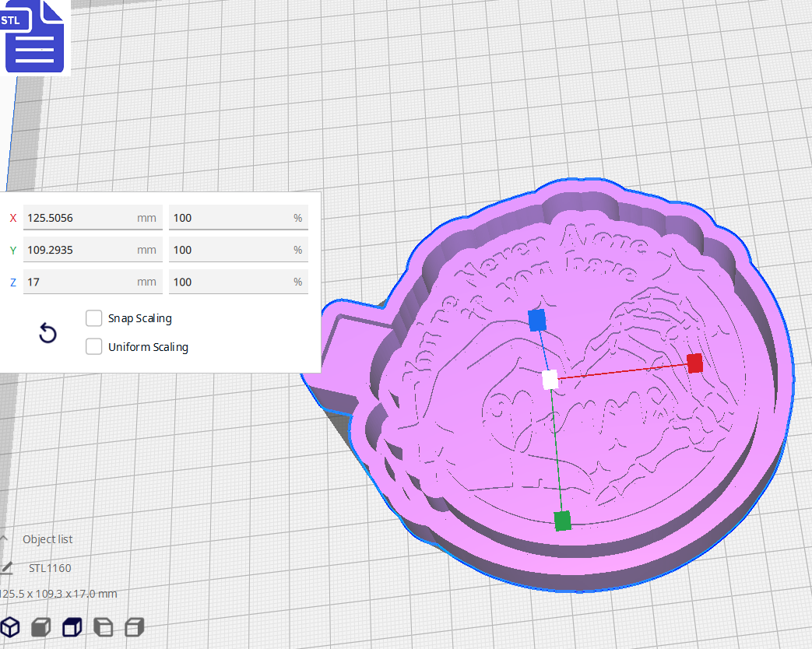Click the layered cube view mode icon
The image size is (812, 649).
(x=134, y=626)
